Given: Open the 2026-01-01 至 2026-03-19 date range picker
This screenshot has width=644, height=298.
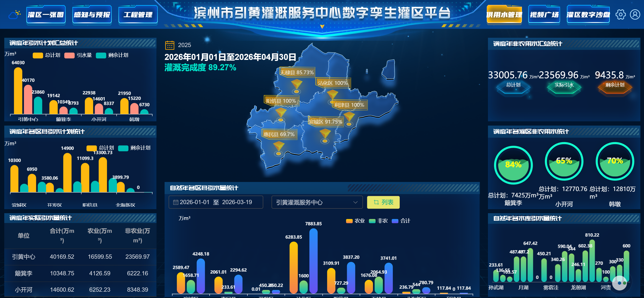Looking at the screenshot, I should coord(216,202).
